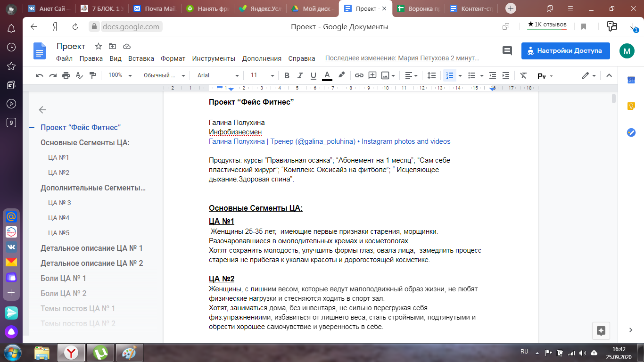Decrease the indent

[x=493, y=75]
